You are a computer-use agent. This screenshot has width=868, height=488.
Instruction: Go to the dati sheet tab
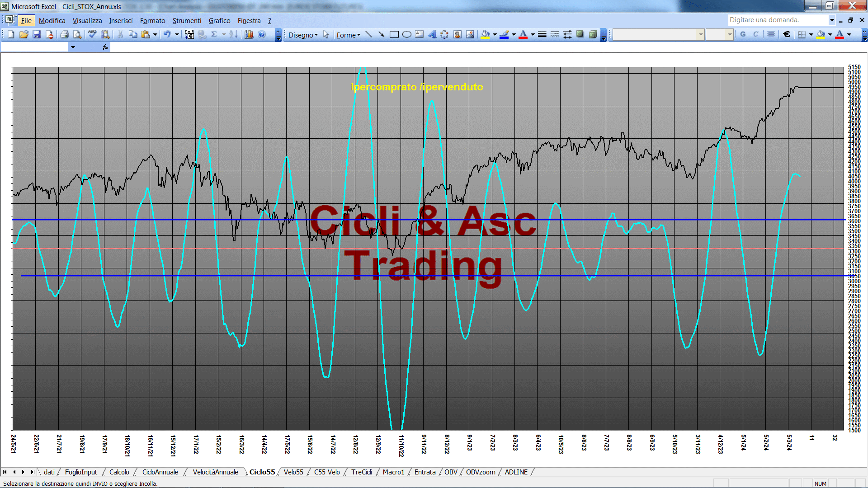pyautogui.click(x=49, y=472)
